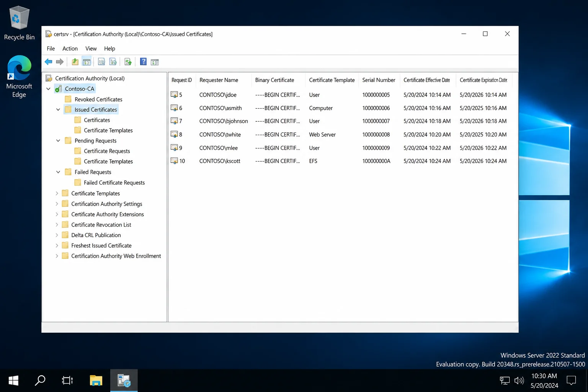This screenshot has height=392, width=588.
Task: Select the CONTOSO\asmith requester cell
Action: click(x=220, y=108)
